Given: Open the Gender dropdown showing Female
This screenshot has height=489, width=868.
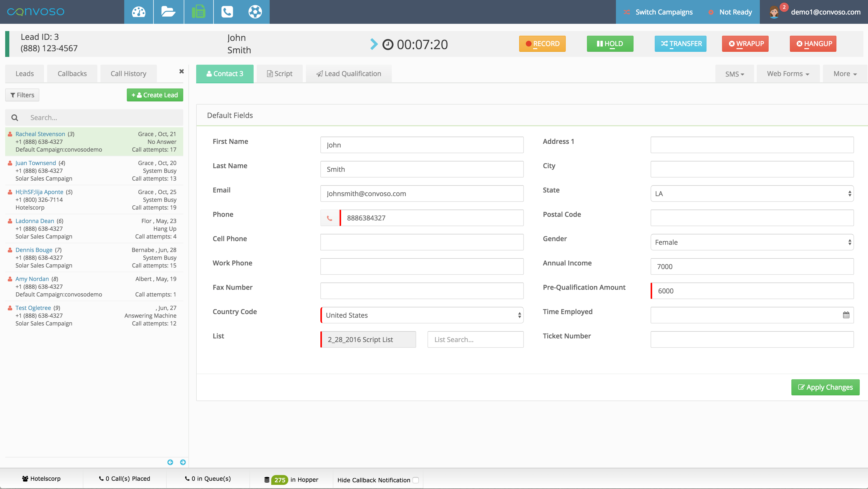Looking at the screenshot, I should click(752, 242).
